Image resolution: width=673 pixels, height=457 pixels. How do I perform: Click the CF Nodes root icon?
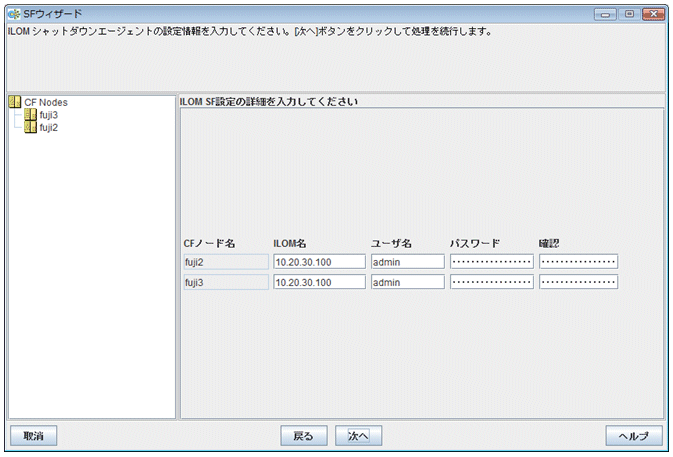15,102
